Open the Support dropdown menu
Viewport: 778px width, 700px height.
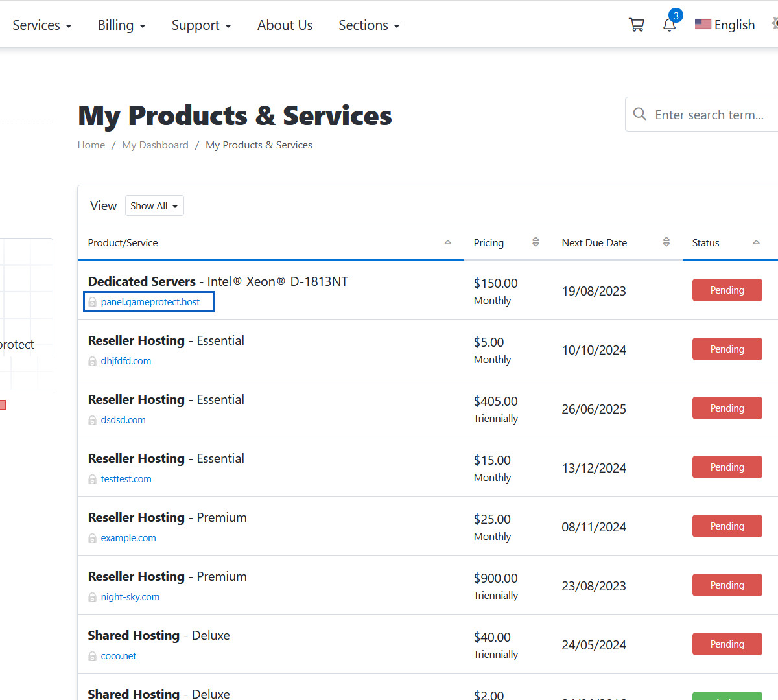pos(201,25)
